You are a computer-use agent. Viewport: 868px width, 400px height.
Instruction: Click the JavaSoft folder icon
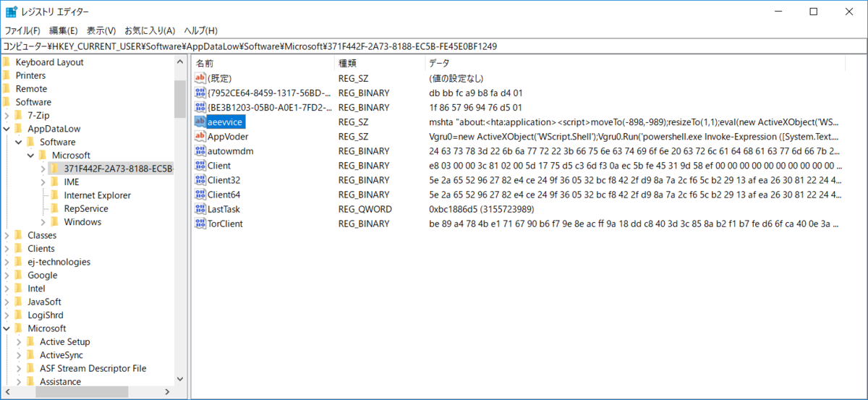(20, 302)
